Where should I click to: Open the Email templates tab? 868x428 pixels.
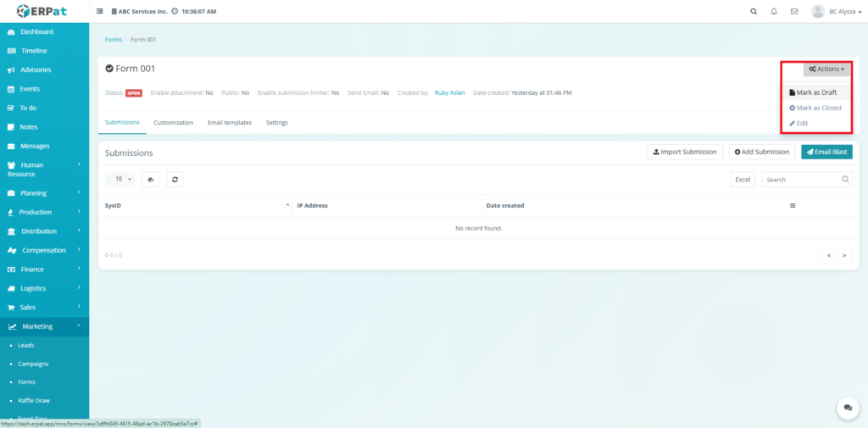click(x=229, y=123)
